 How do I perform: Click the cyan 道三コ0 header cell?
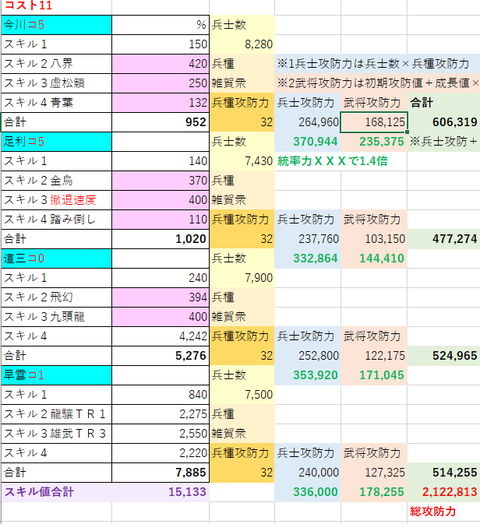coord(56,258)
